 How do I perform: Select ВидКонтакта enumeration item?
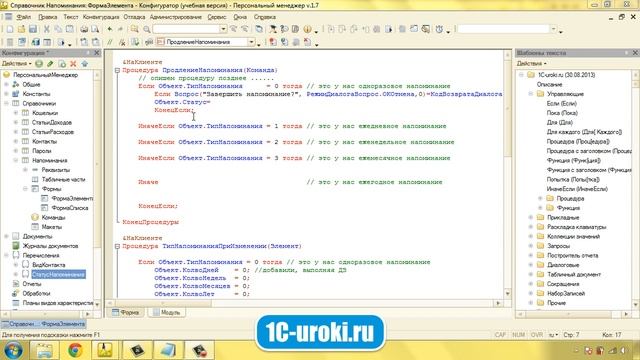click(x=48, y=265)
